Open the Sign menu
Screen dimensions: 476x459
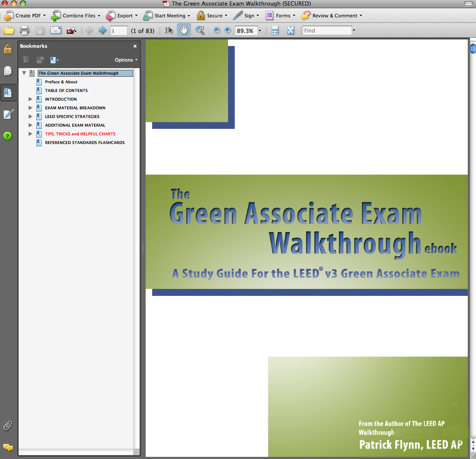246,16
